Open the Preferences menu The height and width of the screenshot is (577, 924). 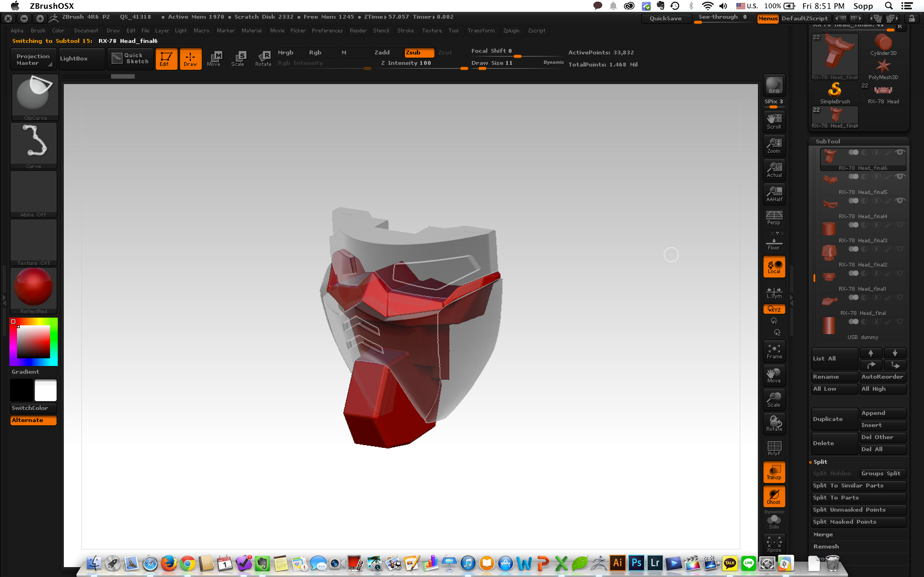(x=327, y=31)
